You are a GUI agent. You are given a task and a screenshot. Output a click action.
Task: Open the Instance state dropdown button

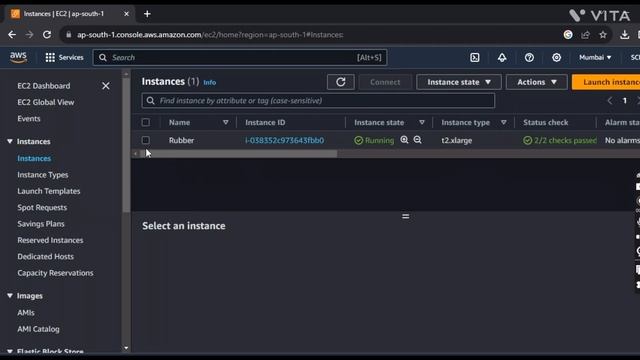coord(459,82)
